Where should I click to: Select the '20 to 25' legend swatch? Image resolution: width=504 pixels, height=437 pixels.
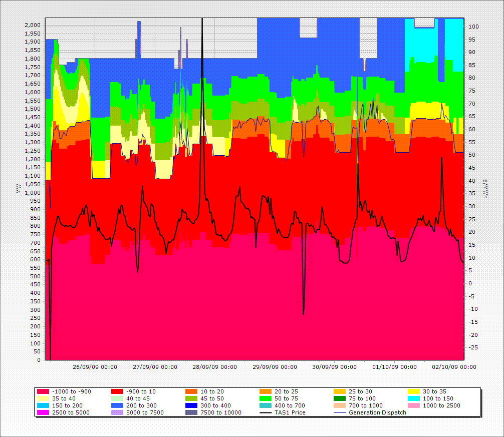coord(266,391)
